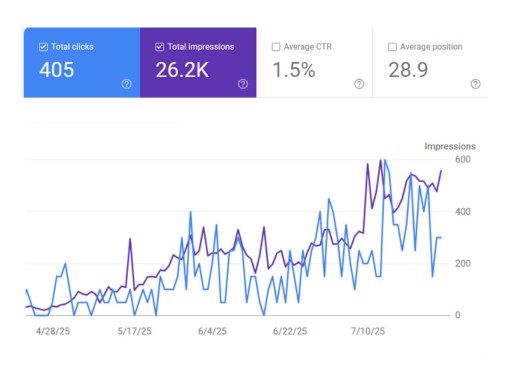Click the 600 y-axis label
This screenshot has width=512, height=384.
click(463, 159)
